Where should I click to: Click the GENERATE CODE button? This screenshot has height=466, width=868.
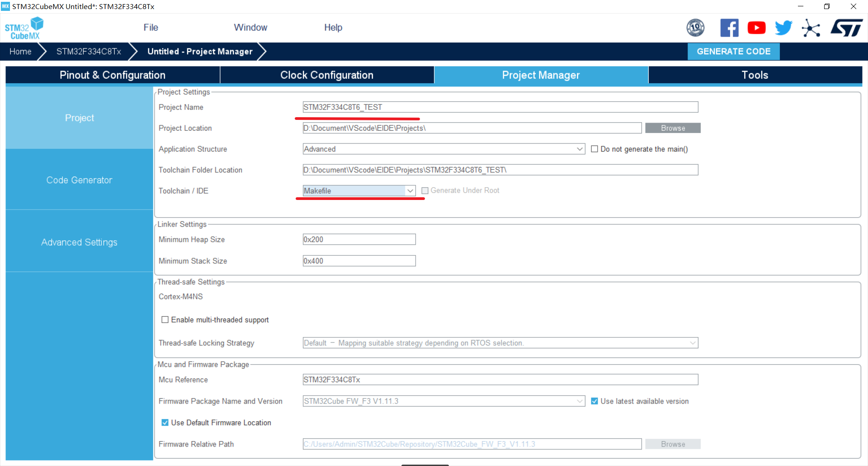[x=733, y=51]
